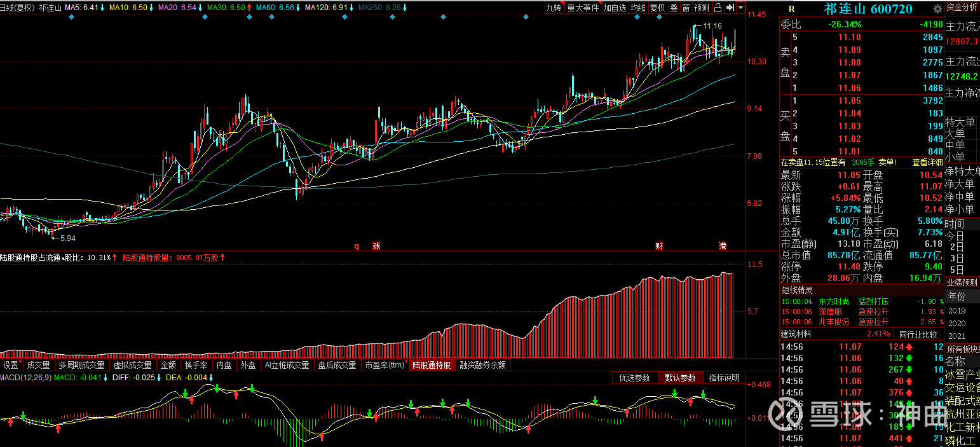Open 设置 indicator settings tab
Screen dimensions: 980x447
[x=11, y=365]
